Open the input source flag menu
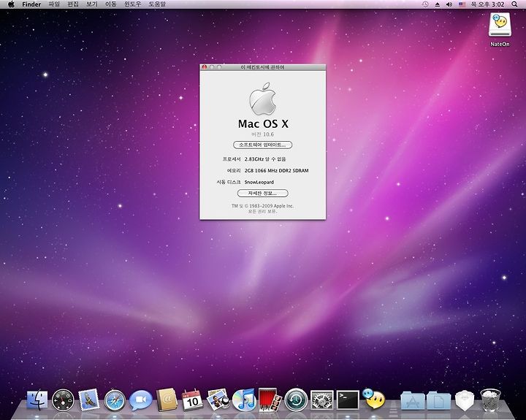Viewport: 526px width, 420px height. pyautogui.click(x=462, y=4)
